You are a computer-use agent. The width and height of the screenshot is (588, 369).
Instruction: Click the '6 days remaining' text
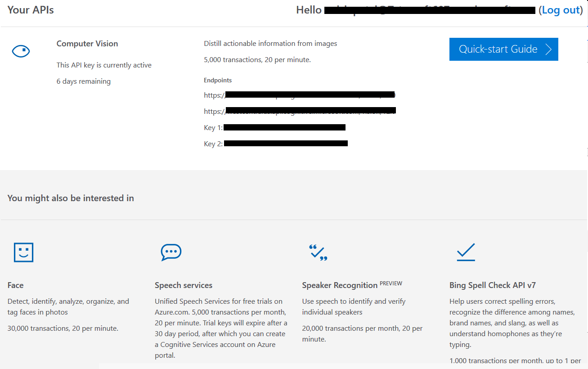[84, 81]
